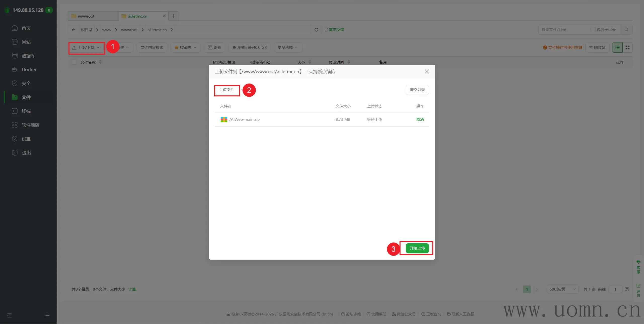The image size is (644, 324).
Task: Click the refresh directory icon
Action: click(x=316, y=30)
